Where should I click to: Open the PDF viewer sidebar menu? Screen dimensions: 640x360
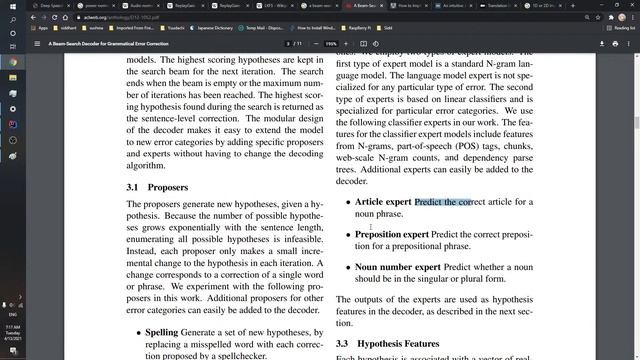click(37, 44)
